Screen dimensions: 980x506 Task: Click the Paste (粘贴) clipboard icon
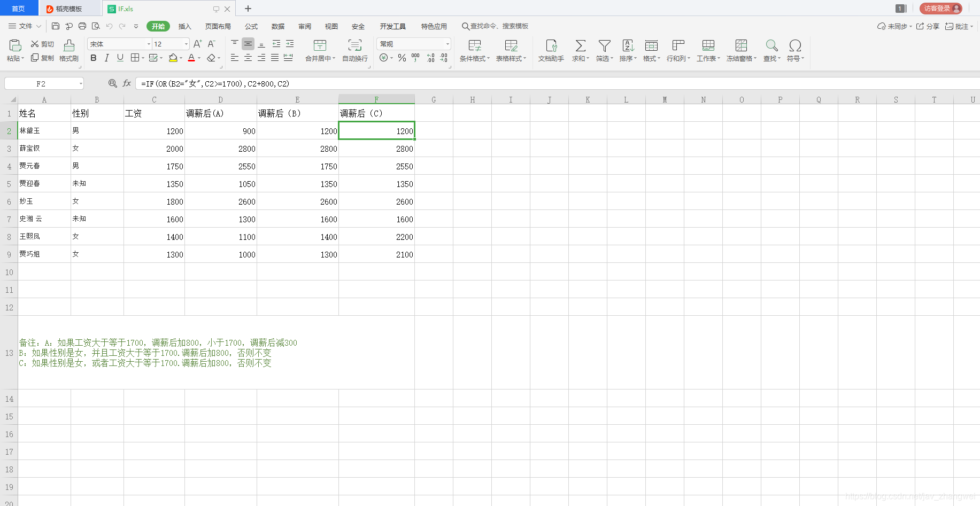coord(15,46)
